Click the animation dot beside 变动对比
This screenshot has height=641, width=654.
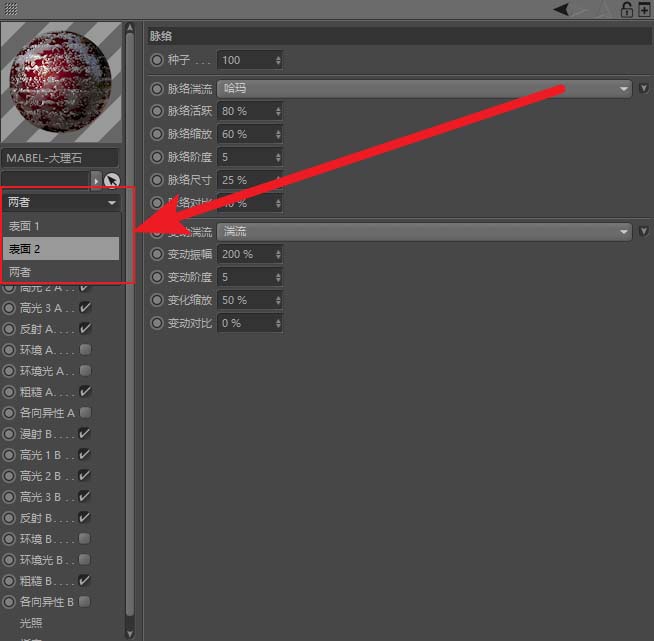[x=157, y=323]
